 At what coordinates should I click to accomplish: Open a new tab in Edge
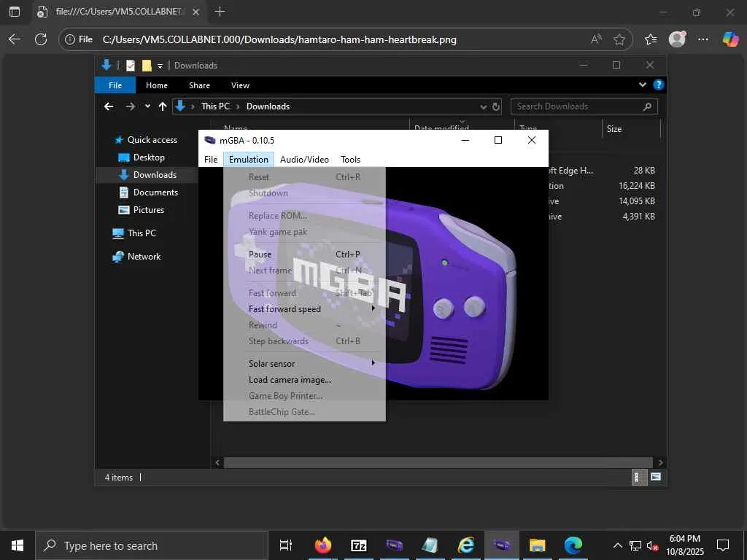[x=220, y=12]
